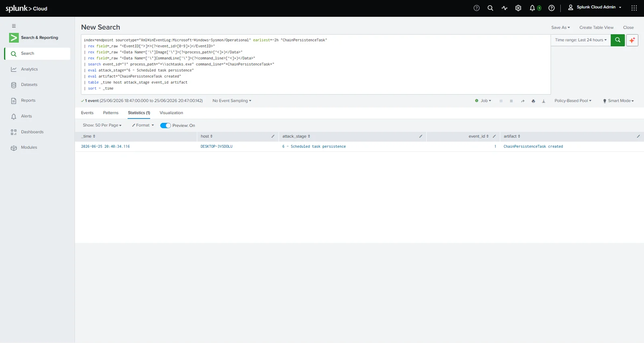644x343 pixels.
Task: Open the apps grid launcher icon
Action: (634, 8)
